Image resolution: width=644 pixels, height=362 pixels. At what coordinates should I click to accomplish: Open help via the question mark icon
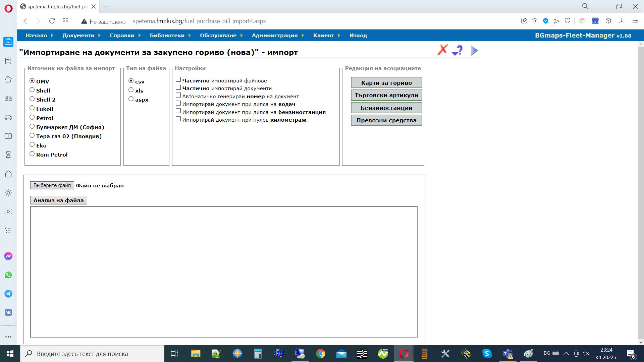tap(458, 50)
